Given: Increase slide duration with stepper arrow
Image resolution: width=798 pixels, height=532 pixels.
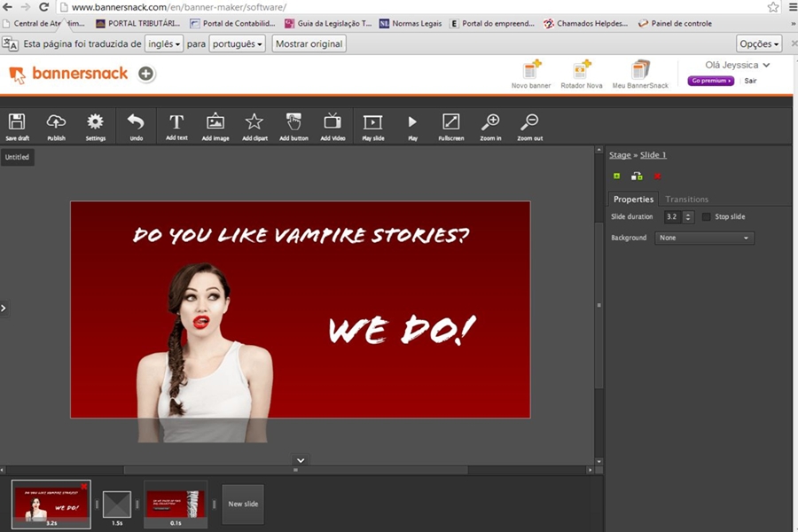Looking at the screenshot, I should tap(688, 215).
